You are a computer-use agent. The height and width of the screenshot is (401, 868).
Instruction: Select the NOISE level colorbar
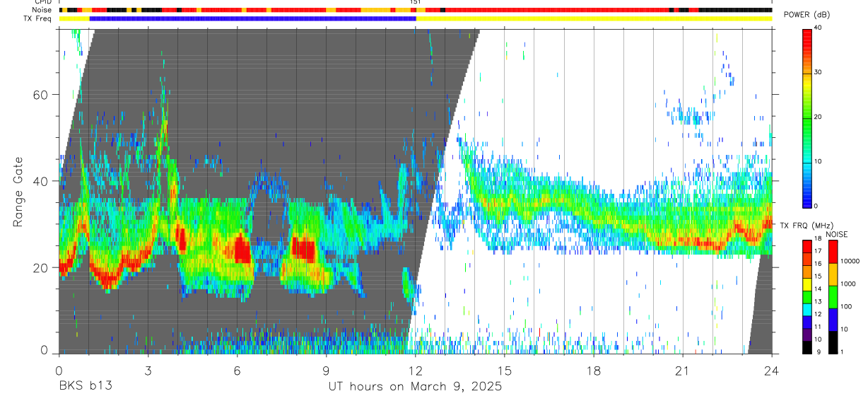coord(833,296)
